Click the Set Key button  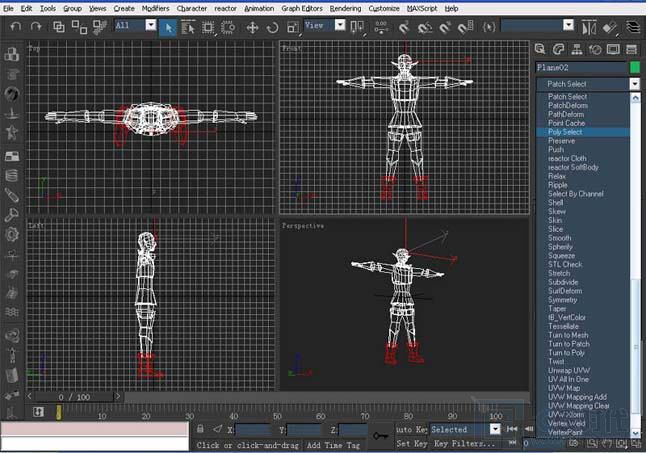[x=412, y=444]
